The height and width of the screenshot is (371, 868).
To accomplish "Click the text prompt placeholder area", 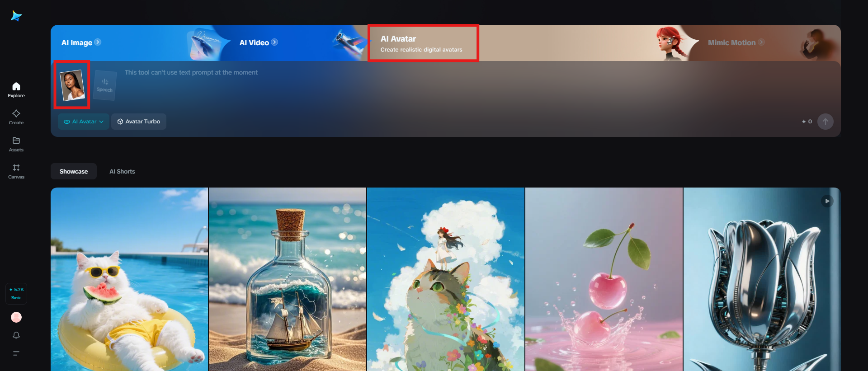I will tap(191, 72).
